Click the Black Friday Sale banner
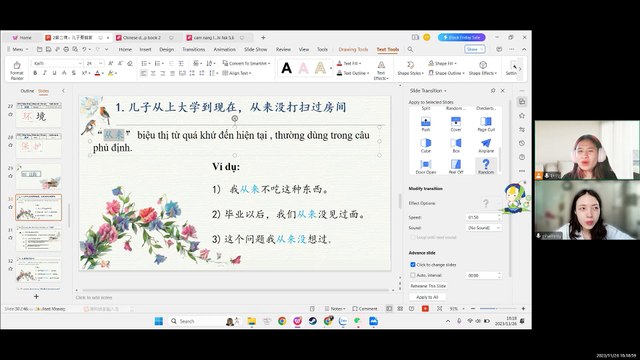This screenshot has width=640, height=360. click(461, 37)
